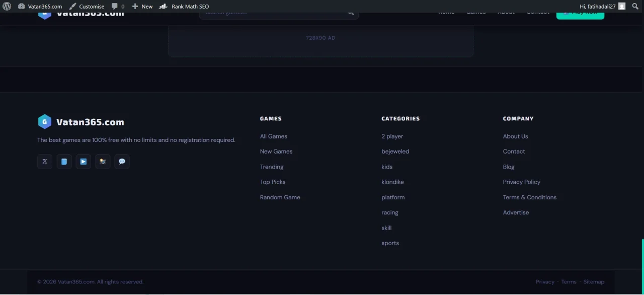Open the skill category
Image resolution: width=644 pixels, height=295 pixels.
(386, 228)
